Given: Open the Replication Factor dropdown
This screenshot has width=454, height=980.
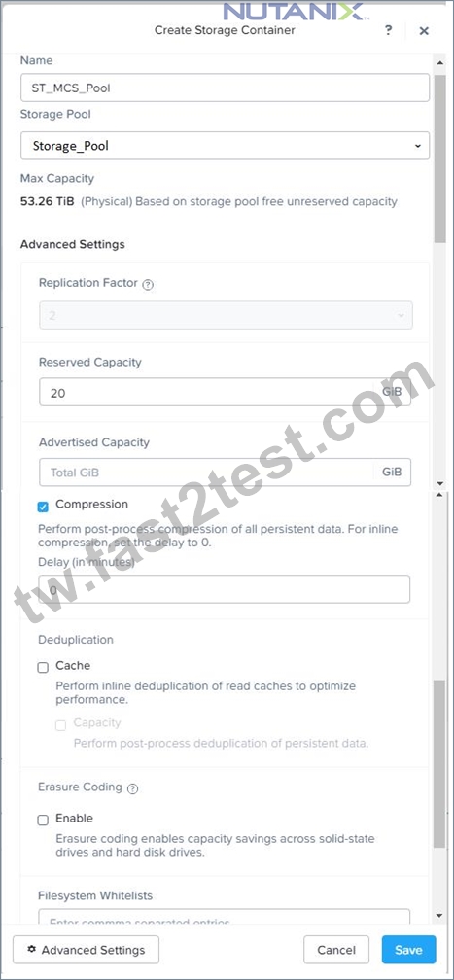Looking at the screenshot, I should click(x=226, y=315).
